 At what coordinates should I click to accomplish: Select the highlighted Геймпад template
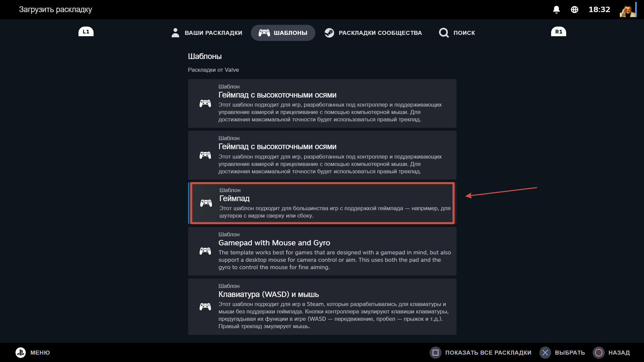(322, 203)
